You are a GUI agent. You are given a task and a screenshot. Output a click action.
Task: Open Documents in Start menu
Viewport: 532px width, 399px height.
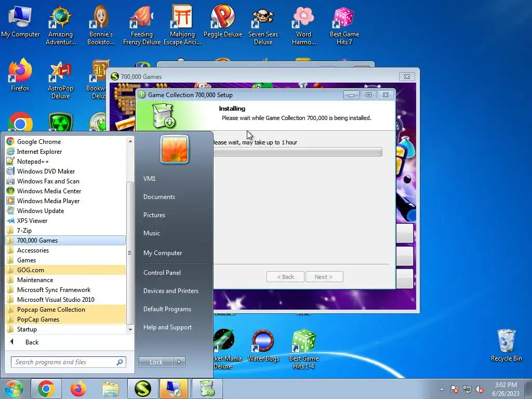click(x=159, y=197)
